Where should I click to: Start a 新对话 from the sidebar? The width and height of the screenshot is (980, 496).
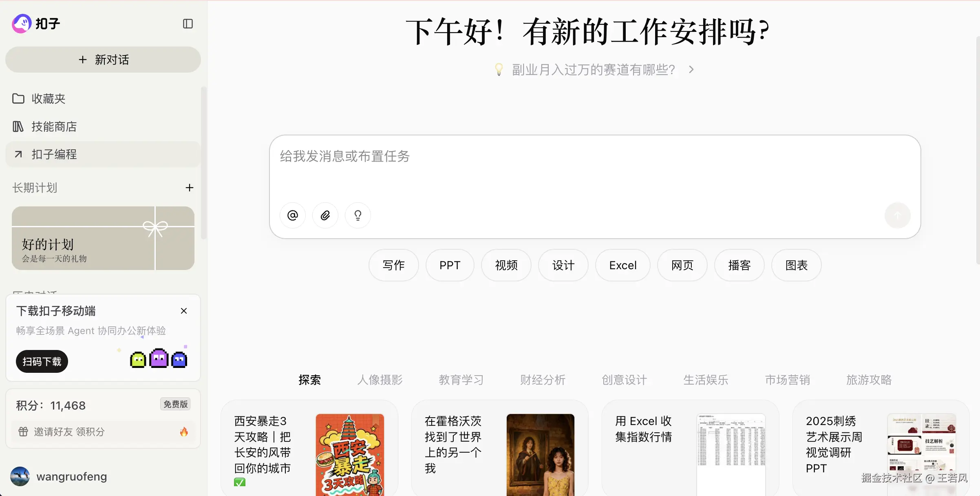[x=103, y=60]
